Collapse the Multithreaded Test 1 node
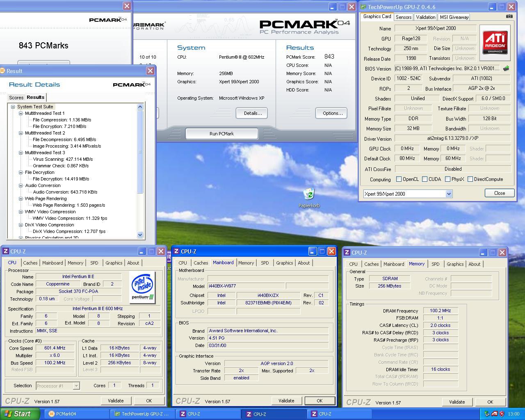This screenshot has width=525, height=420. tap(21, 113)
